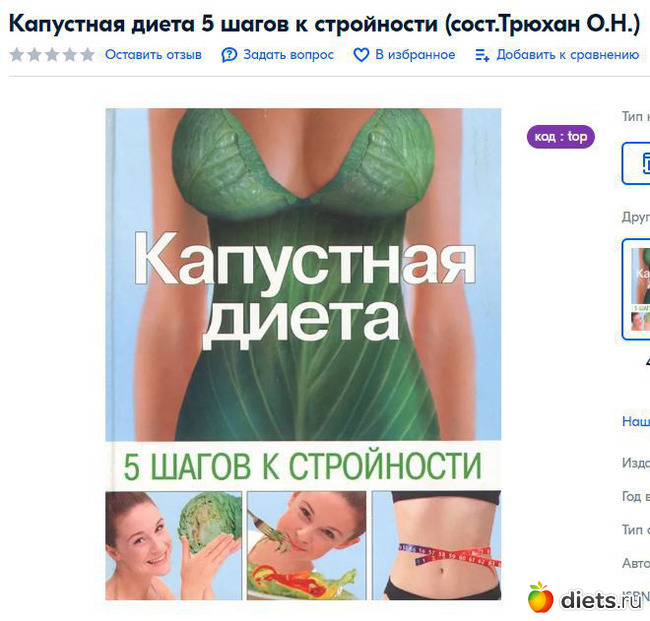650x621 pixels.
Task: Click the product title heading 'Капустная диета'
Action: pos(325,24)
